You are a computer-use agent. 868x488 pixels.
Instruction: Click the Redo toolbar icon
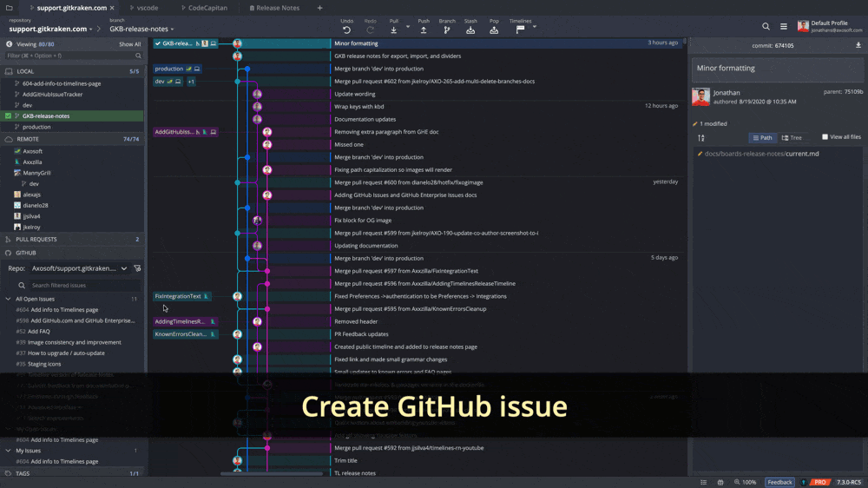coord(371,30)
